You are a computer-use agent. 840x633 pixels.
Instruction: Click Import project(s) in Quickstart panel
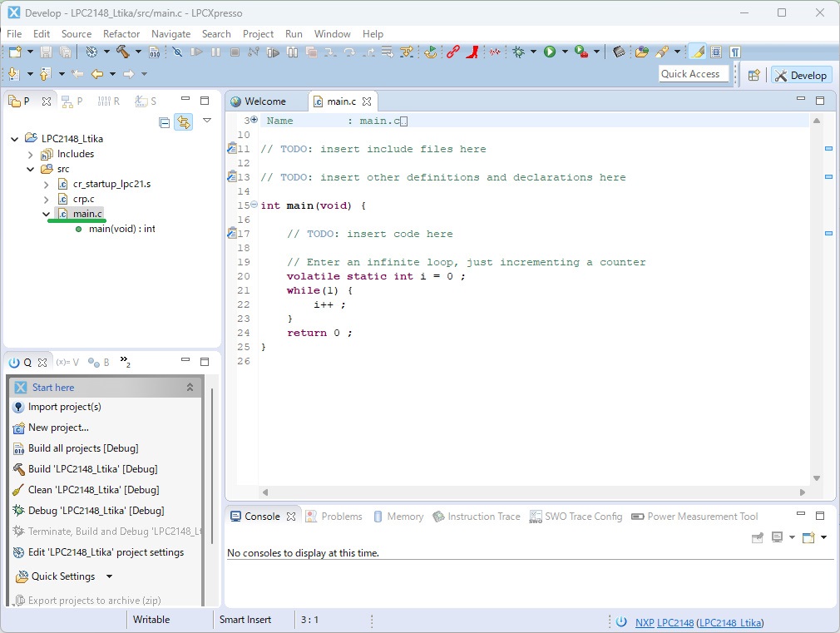pyautogui.click(x=64, y=407)
